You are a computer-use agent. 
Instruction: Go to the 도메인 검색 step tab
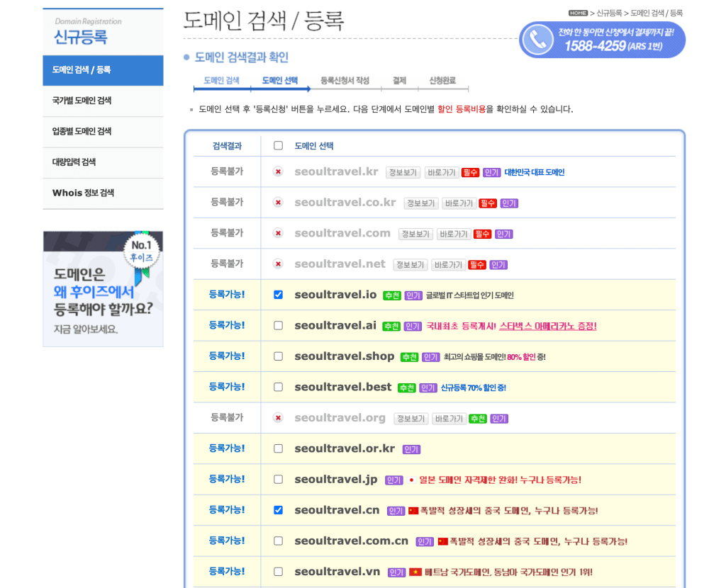[x=221, y=81]
